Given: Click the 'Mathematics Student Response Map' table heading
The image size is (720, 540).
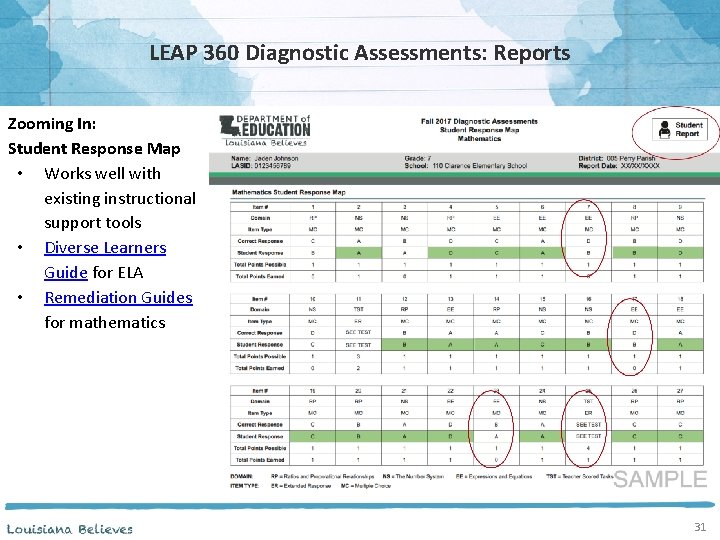Looking at the screenshot, I should tap(288, 192).
